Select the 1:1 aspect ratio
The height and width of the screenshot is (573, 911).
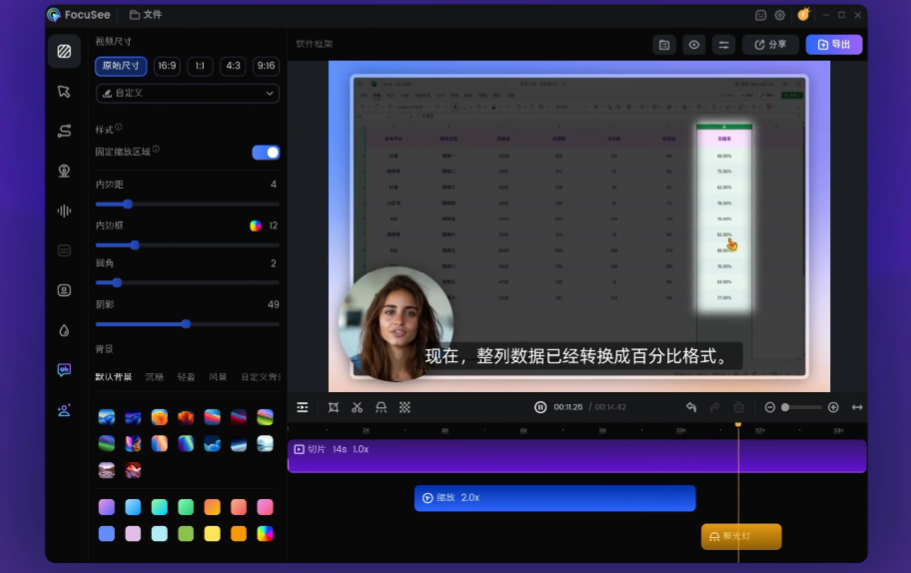click(x=200, y=66)
